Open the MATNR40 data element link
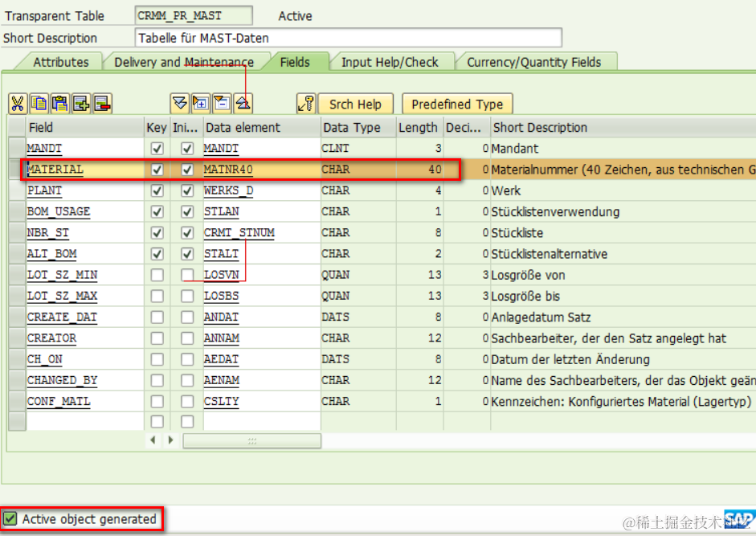Viewport: 756px width, 536px height. (228, 170)
